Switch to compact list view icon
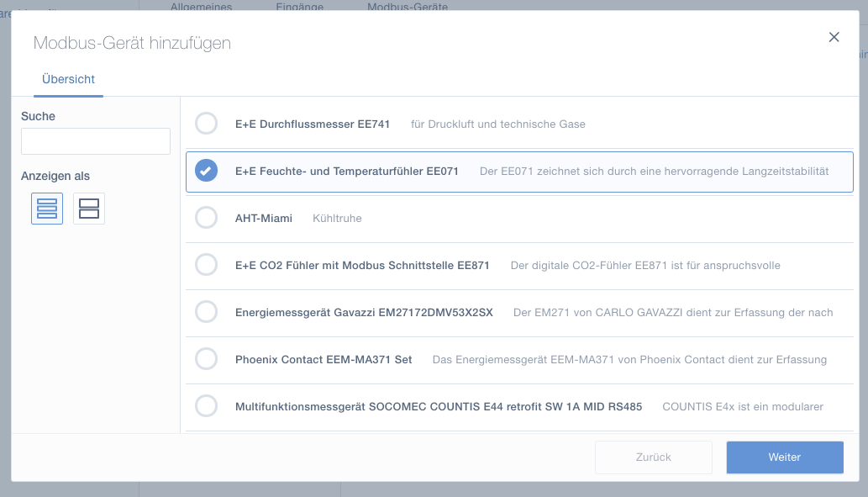Image resolution: width=868 pixels, height=497 pixels. tap(47, 209)
